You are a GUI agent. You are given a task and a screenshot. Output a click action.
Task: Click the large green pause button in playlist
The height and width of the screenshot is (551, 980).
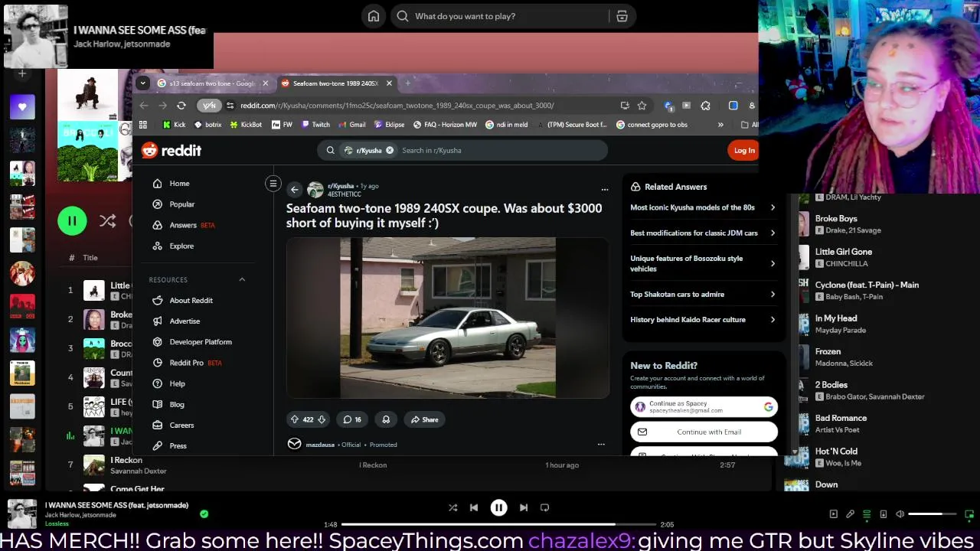click(x=72, y=221)
